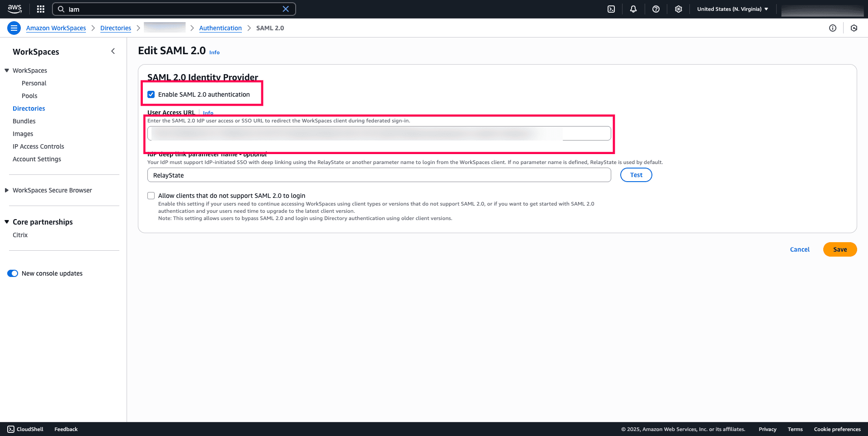Click the search magnifier icon
Image resolution: width=868 pixels, height=436 pixels.
click(x=61, y=9)
